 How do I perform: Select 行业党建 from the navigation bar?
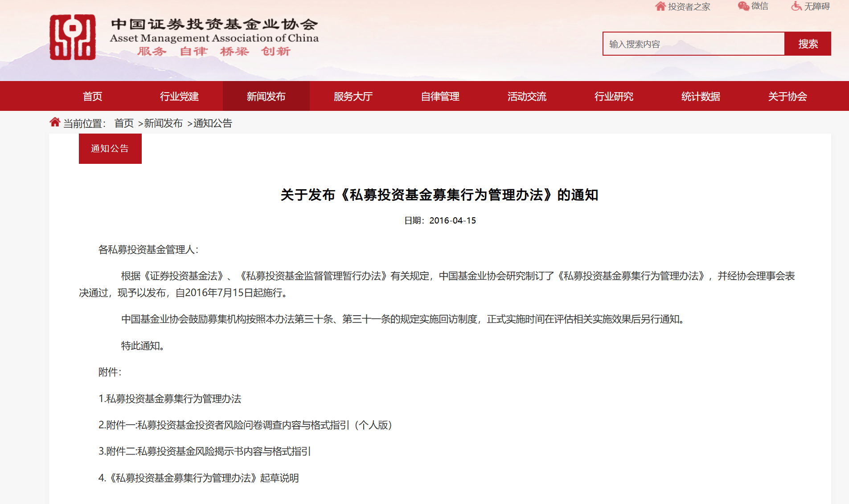tap(179, 96)
